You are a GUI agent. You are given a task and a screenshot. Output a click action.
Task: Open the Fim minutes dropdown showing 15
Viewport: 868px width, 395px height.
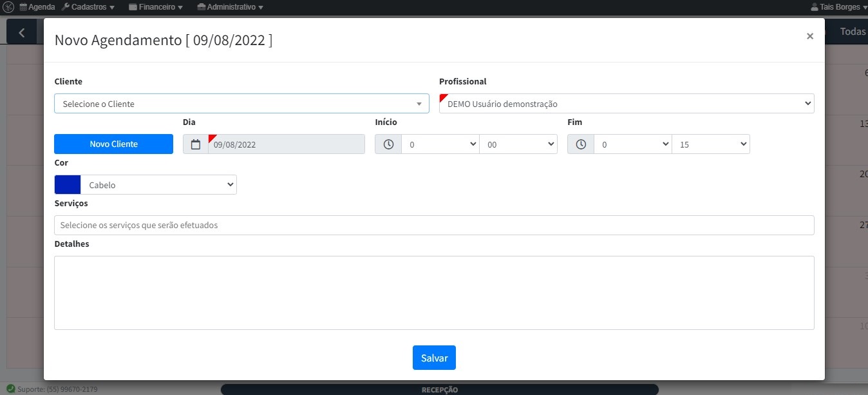(710, 144)
